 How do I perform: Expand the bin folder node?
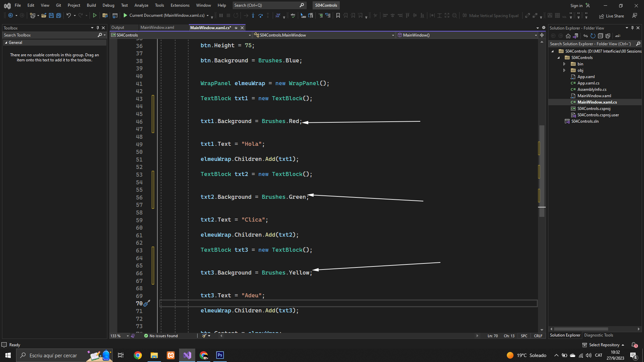click(x=564, y=64)
